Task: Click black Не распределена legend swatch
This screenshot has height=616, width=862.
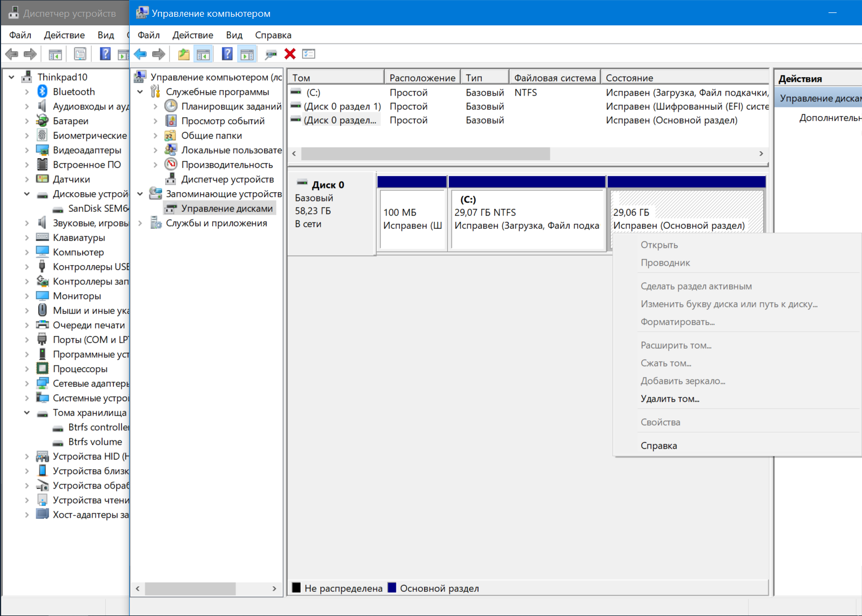Action: coord(296,587)
